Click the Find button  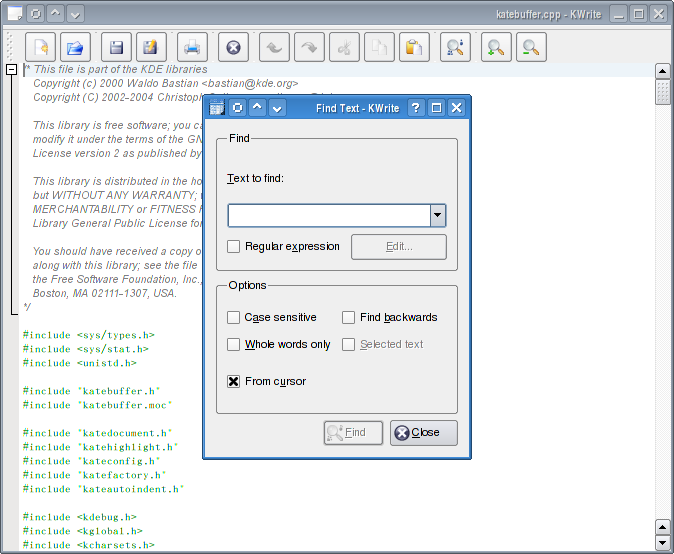tap(353, 432)
